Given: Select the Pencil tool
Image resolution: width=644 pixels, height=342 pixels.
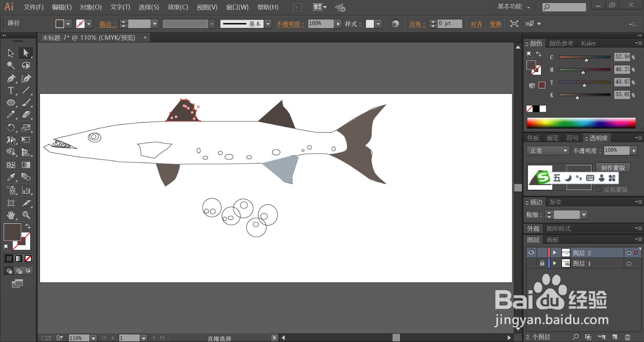Looking at the screenshot, I should (11, 115).
